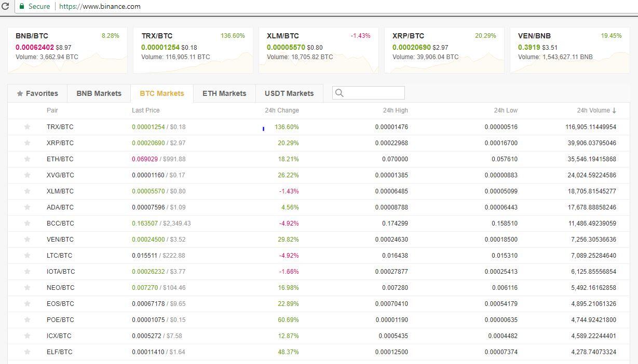Image resolution: width=638 pixels, height=364 pixels.
Task: Open the TRX/BTC pair in the table
Action: click(60, 127)
